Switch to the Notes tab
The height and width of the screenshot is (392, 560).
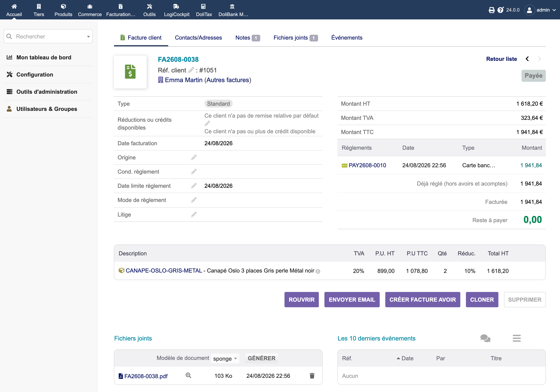click(248, 38)
